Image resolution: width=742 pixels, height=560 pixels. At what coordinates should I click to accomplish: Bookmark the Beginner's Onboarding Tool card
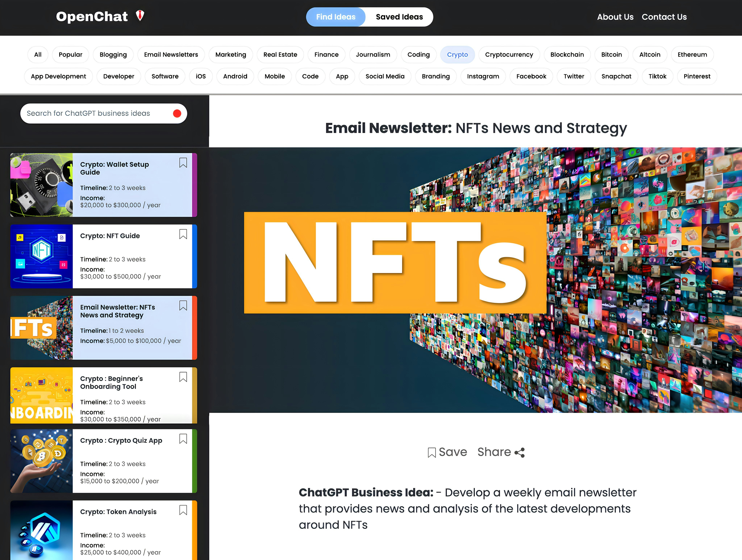pos(183,377)
